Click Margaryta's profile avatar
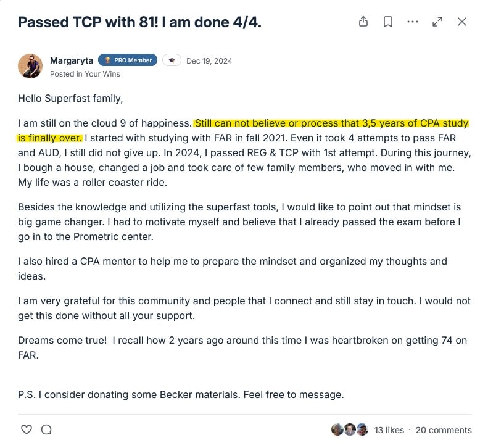Image resolution: width=488 pixels, height=448 pixels. pyautogui.click(x=30, y=66)
